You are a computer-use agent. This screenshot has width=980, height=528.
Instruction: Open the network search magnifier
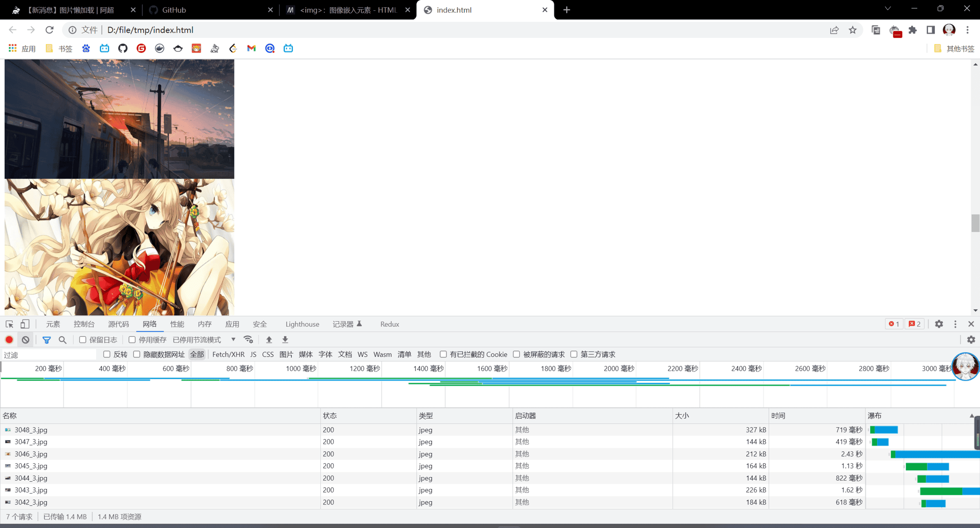pyautogui.click(x=63, y=340)
